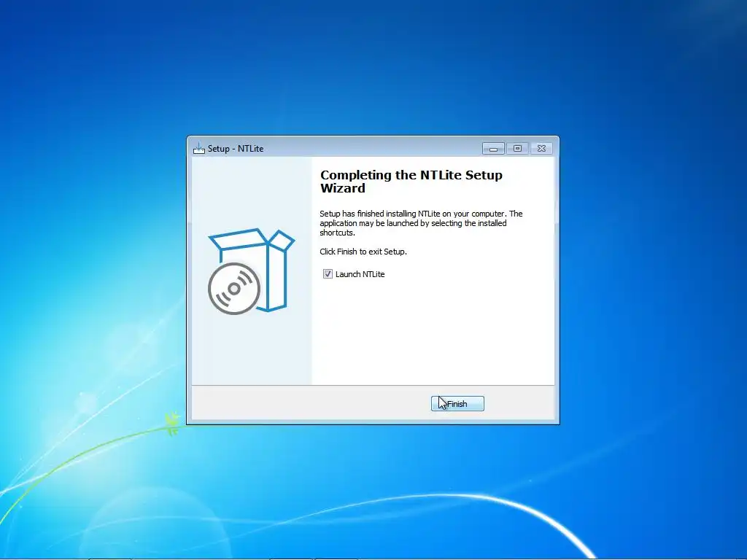Screen dimensions: 747x560
Task: Click the Finish button
Action: (457, 404)
